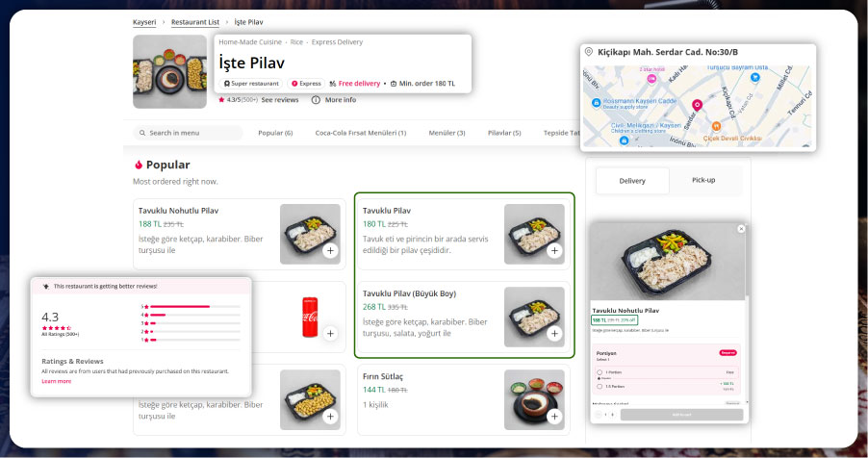Increase quantity with plus stepper
Viewport: 868px width, 458px height.
(613, 415)
